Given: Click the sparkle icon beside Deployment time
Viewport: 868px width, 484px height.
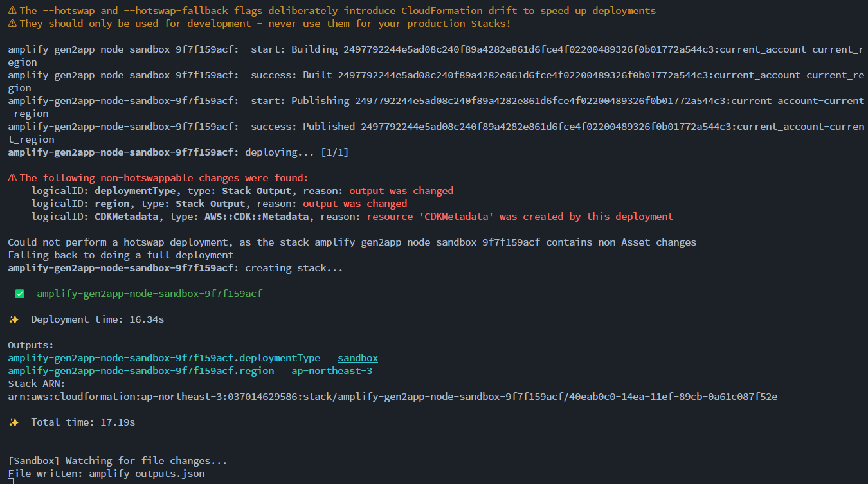Looking at the screenshot, I should pyautogui.click(x=14, y=319).
